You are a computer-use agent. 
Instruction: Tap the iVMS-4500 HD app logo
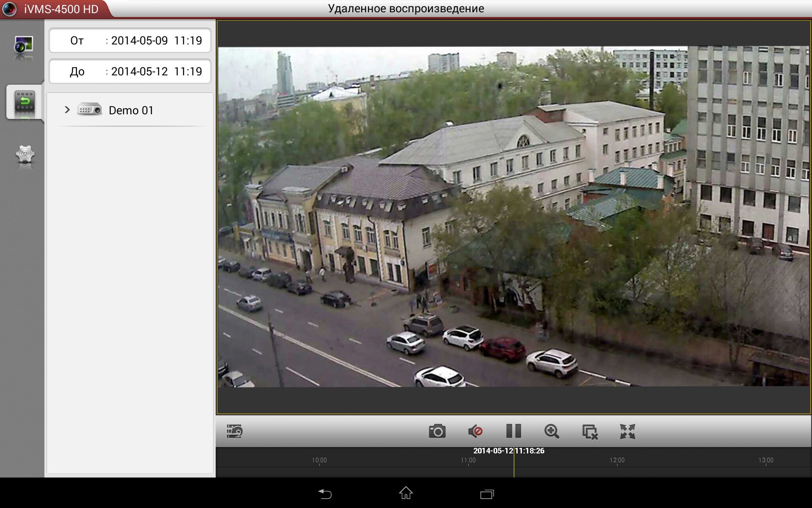coord(10,9)
